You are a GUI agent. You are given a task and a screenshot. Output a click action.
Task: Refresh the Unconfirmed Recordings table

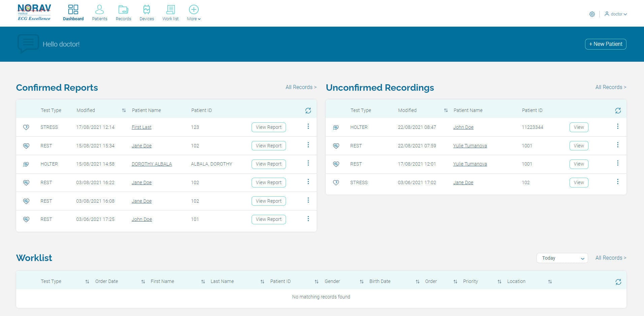click(x=618, y=111)
